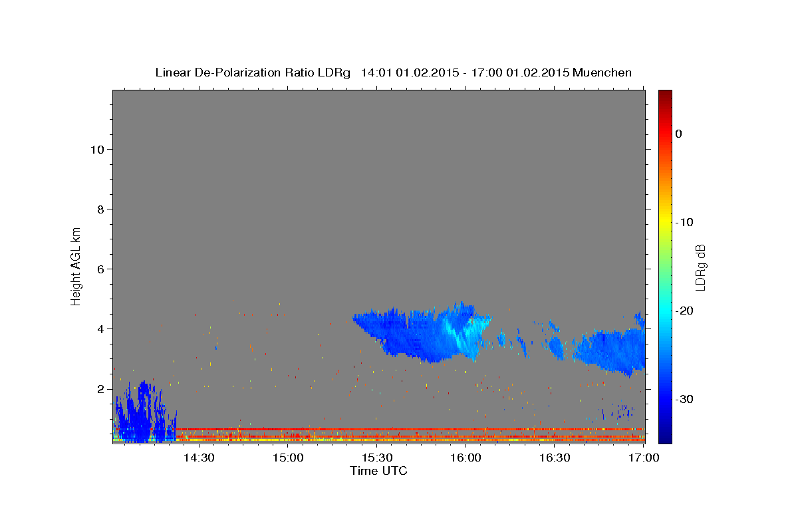The height and width of the screenshot is (532, 798).
Task: Click the height tick label 10
Action: click(x=97, y=150)
